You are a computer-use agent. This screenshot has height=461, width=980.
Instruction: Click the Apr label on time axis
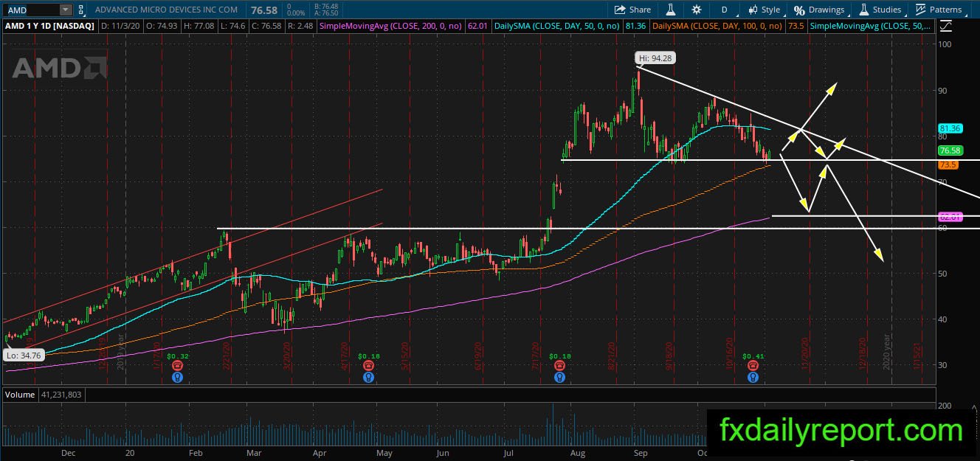320,454
